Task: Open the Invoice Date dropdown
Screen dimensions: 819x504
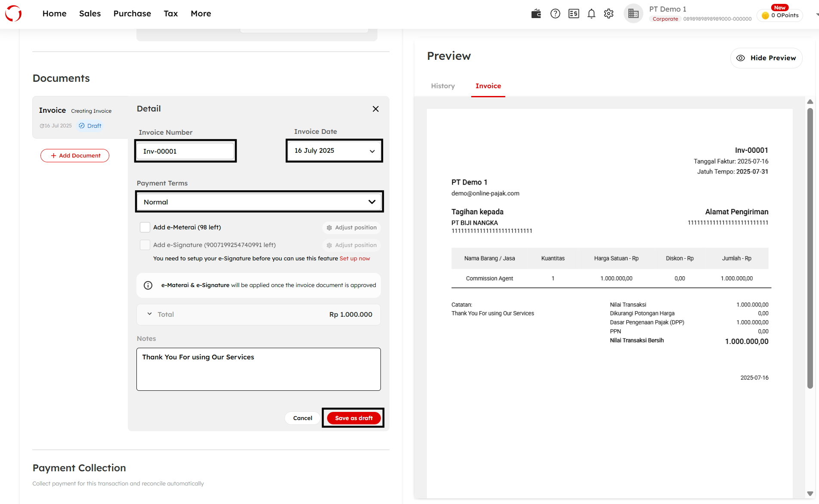Action: (334, 151)
